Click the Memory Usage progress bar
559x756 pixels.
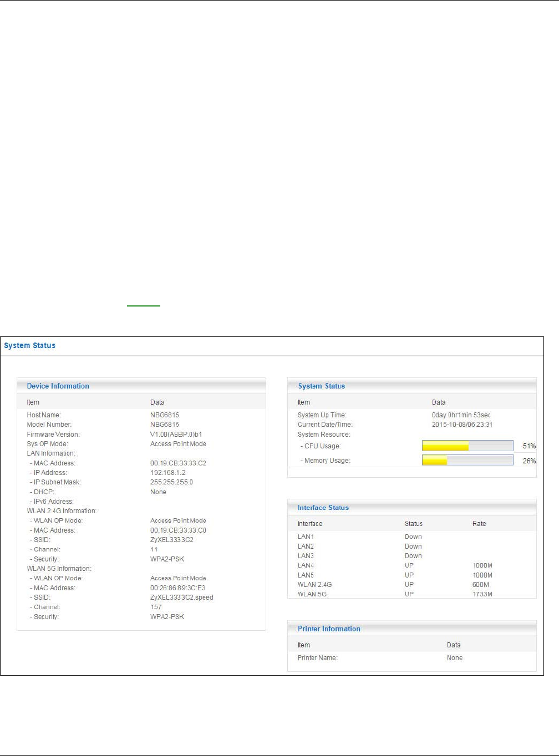click(x=467, y=461)
